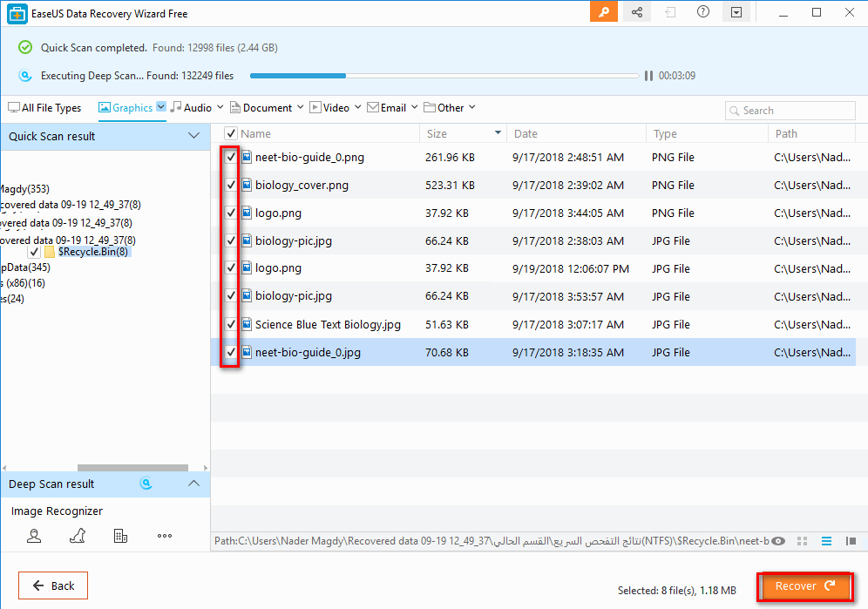Filter images by building icon
Viewport: 868px width, 609px height.
point(120,536)
